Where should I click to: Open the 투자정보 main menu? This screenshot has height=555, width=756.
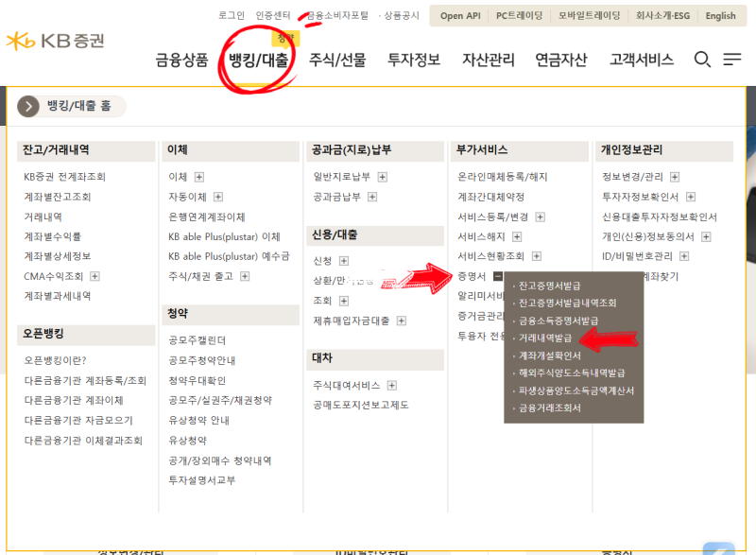coord(414,60)
